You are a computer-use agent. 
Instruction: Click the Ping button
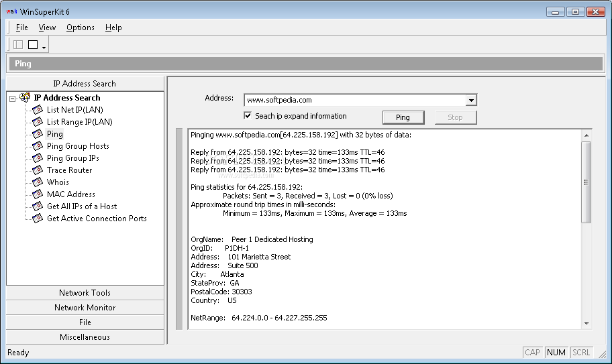403,117
